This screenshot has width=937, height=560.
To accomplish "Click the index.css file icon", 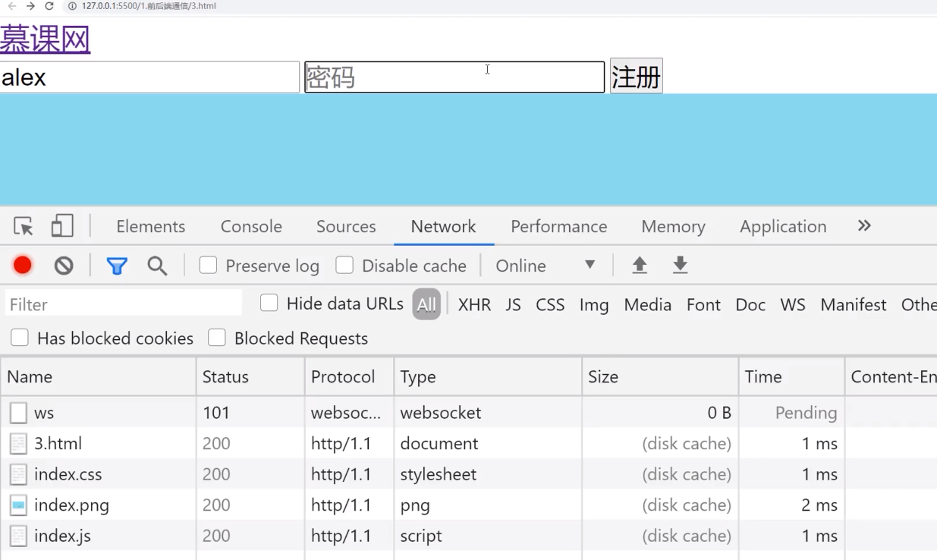I will [x=18, y=475].
